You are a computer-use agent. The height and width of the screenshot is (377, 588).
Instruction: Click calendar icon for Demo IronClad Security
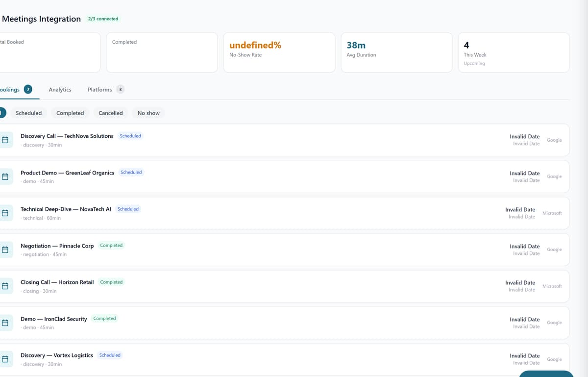click(5, 323)
